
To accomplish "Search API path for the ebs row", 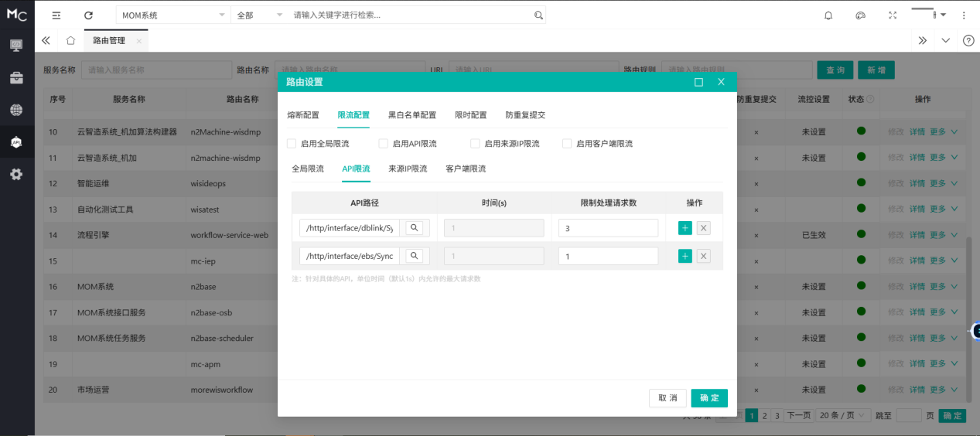I will pyautogui.click(x=415, y=256).
